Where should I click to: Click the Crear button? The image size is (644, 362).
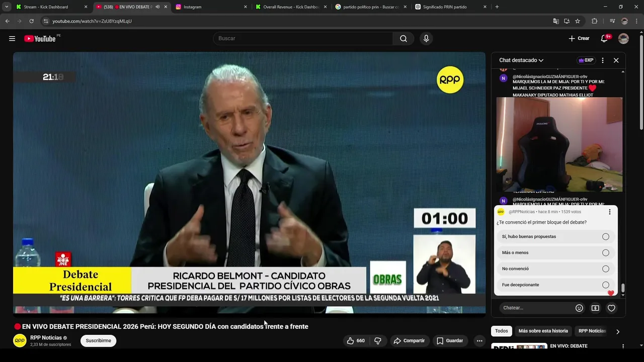(x=579, y=39)
